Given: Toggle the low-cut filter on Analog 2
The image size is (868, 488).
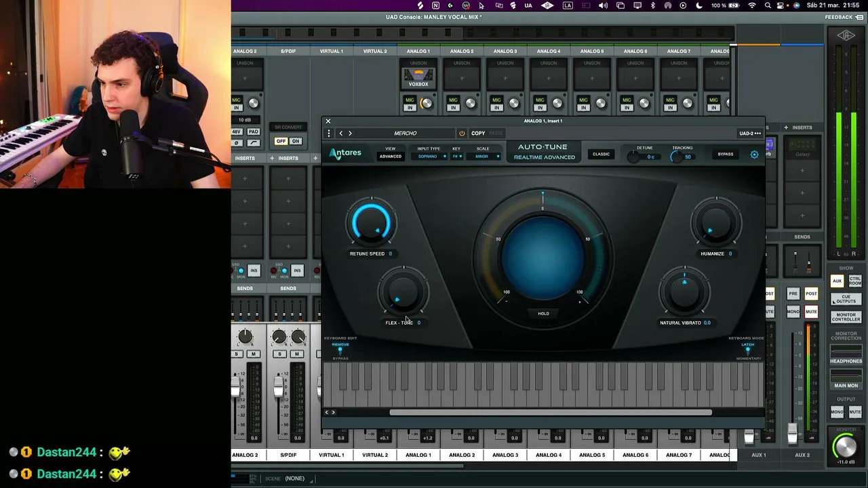Looking at the screenshot, I should point(253,143).
